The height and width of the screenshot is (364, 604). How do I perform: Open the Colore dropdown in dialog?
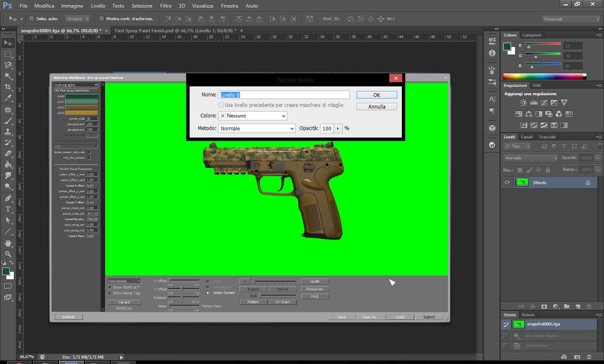[x=253, y=116]
